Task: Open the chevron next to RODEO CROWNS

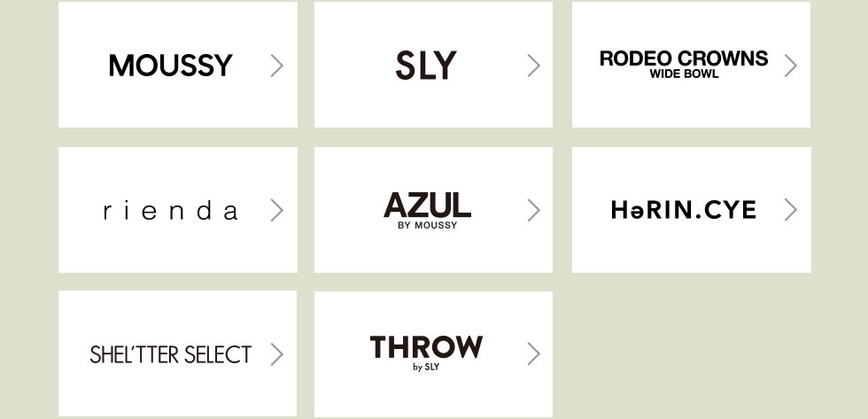Action: click(x=790, y=66)
